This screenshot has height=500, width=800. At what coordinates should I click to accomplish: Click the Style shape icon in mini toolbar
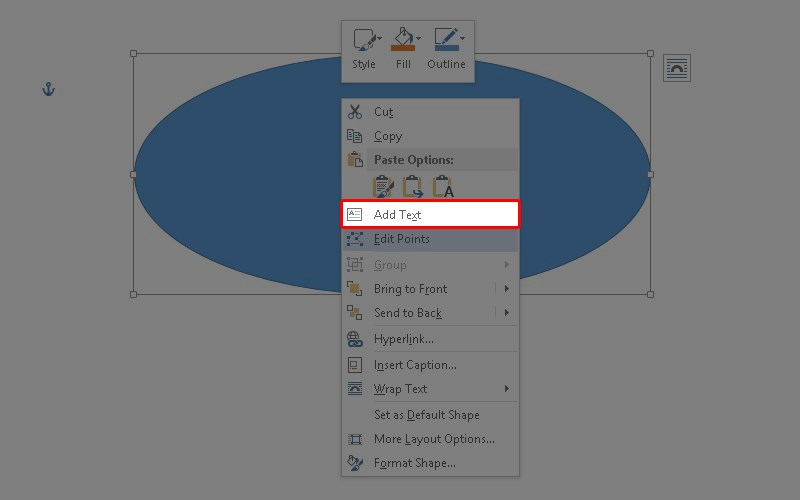click(x=362, y=41)
